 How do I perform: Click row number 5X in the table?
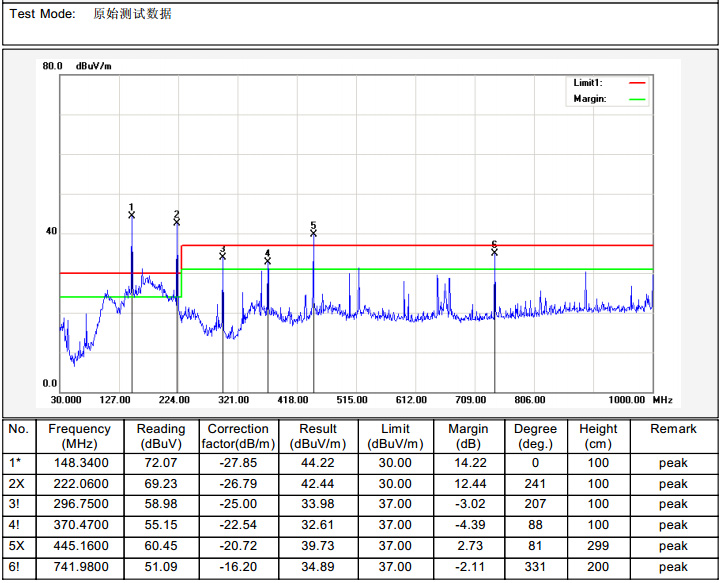pyautogui.click(x=18, y=546)
